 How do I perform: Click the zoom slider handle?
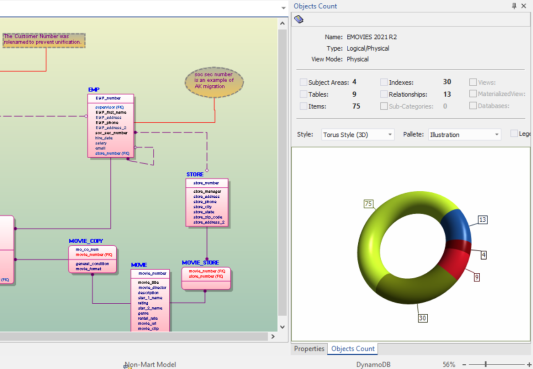point(485,364)
